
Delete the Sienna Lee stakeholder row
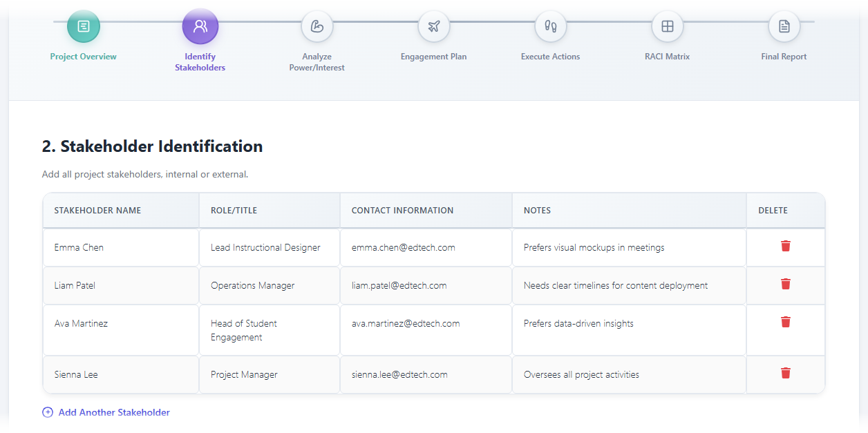click(786, 374)
